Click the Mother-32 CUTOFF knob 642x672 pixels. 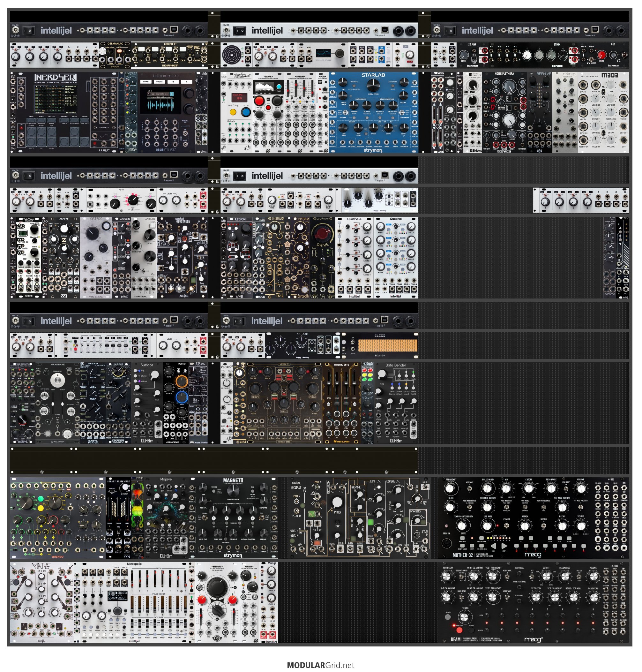(x=529, y=488)
